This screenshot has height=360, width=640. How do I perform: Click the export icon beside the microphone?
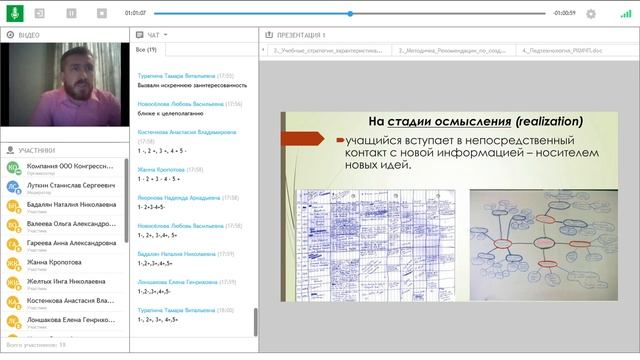coord(40,13)
